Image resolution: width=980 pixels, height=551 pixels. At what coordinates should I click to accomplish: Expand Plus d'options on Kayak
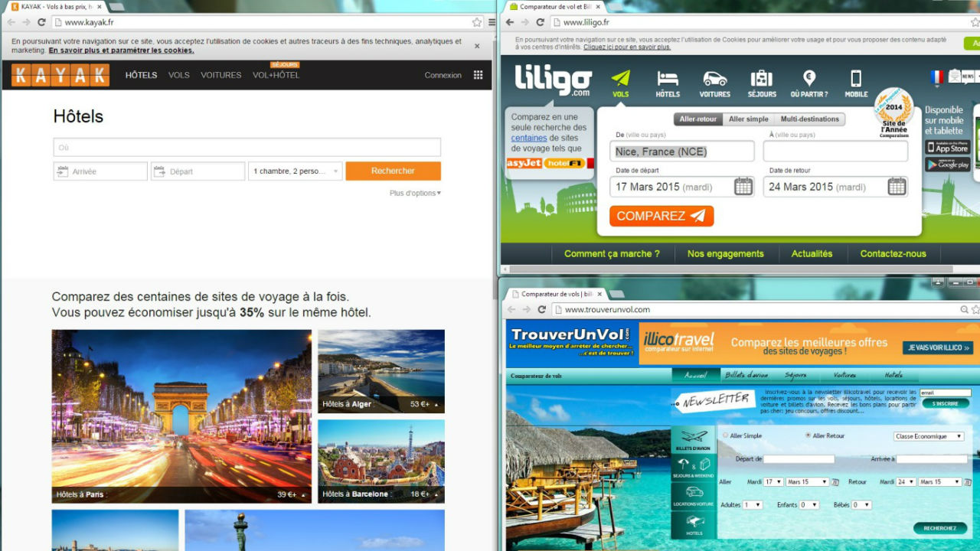[413, 193]
